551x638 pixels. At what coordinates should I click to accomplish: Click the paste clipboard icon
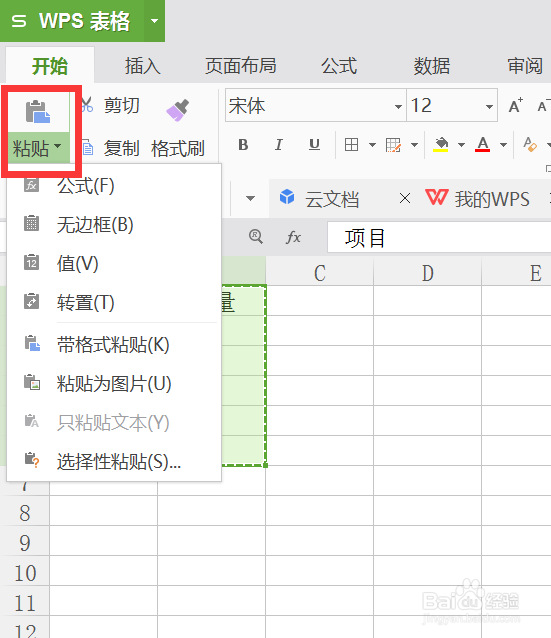[x=38, y=111]
